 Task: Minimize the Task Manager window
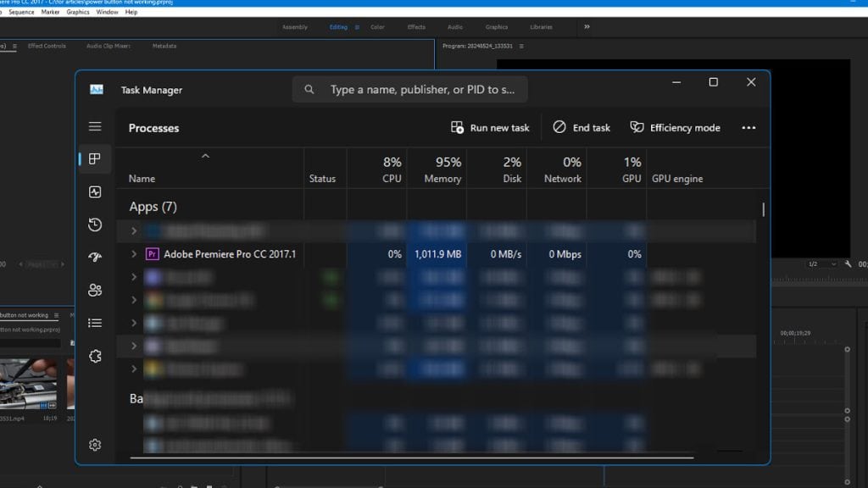tap(676, 82)
